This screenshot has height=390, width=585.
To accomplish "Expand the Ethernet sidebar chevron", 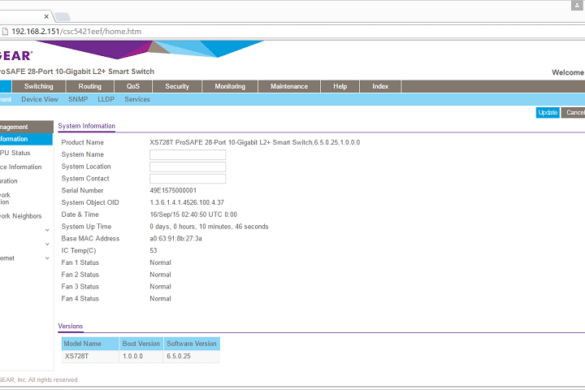I will coord(47,258).
